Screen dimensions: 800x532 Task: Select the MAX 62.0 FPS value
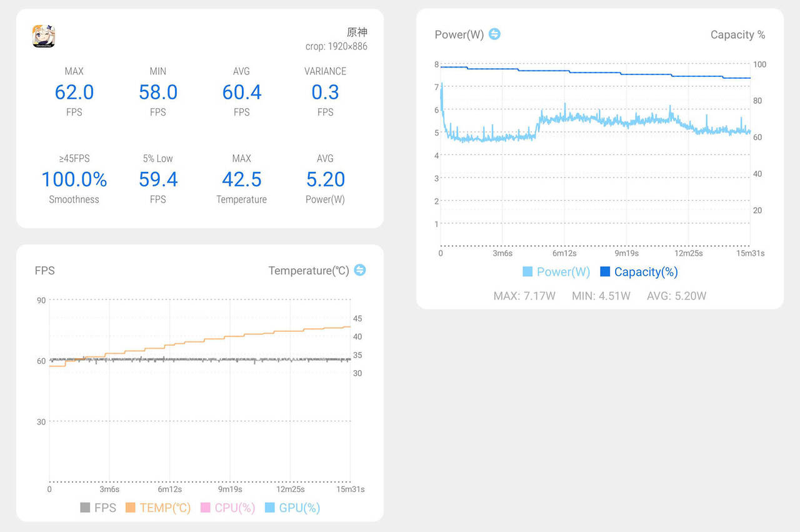pyautogui.click(x=74, y=93)
